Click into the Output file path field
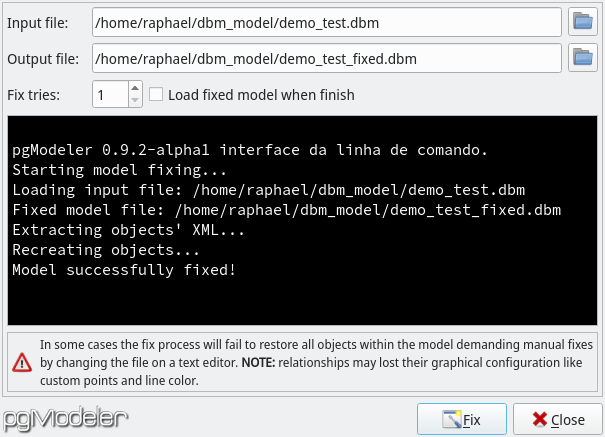Image resolution: width=605 pixels, height=437 pixels. click(326, 58)
